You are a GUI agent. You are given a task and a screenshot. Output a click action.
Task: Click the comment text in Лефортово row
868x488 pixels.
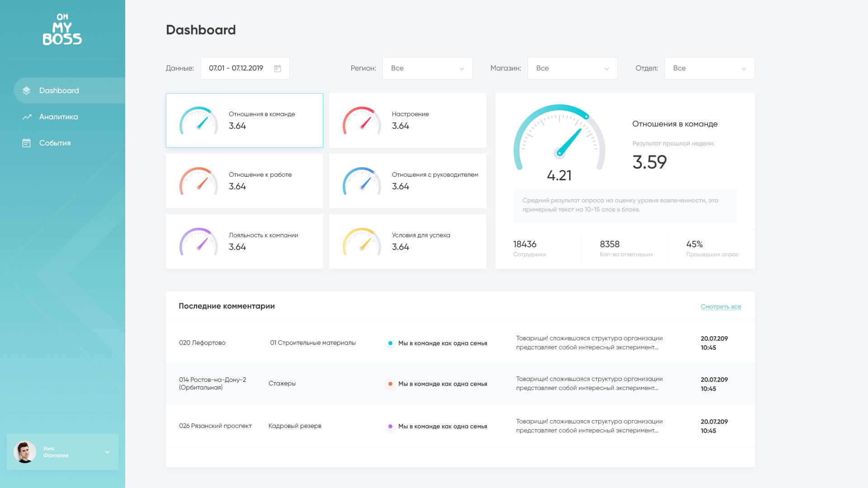pos(590,343)
